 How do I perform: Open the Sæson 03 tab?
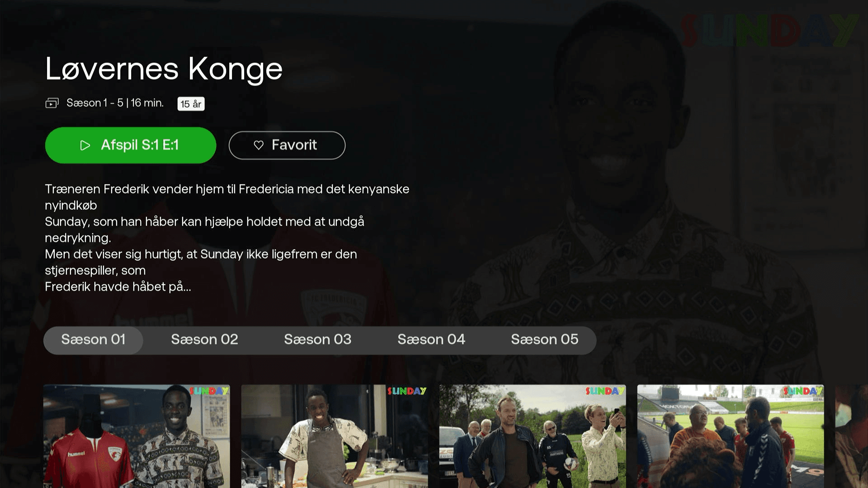317,340
